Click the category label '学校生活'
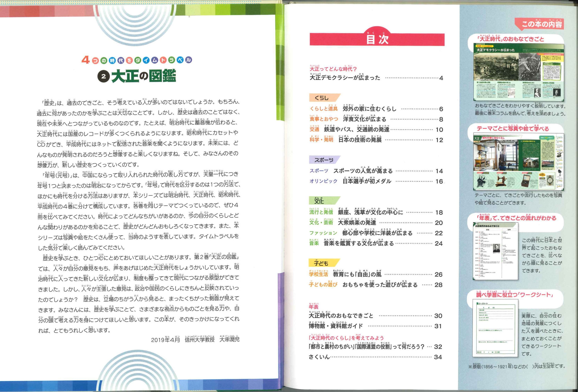The width and height of the screenshot is (578, 392). tap(318, 274)
